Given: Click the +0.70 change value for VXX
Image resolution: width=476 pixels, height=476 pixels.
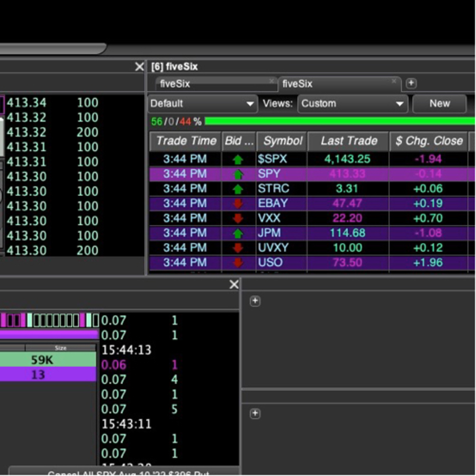Looking at the screenshot, I should pos(428,218).
